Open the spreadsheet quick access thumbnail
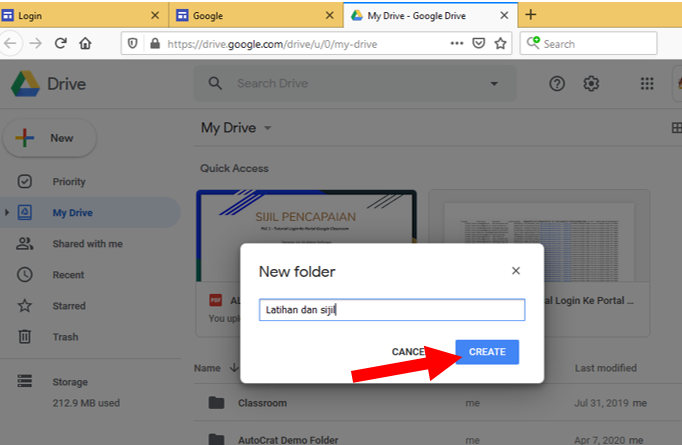 point(539,236)
